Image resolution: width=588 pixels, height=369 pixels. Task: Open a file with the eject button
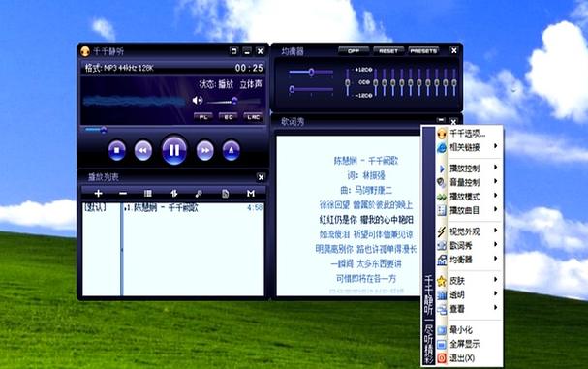coord(231,150)
